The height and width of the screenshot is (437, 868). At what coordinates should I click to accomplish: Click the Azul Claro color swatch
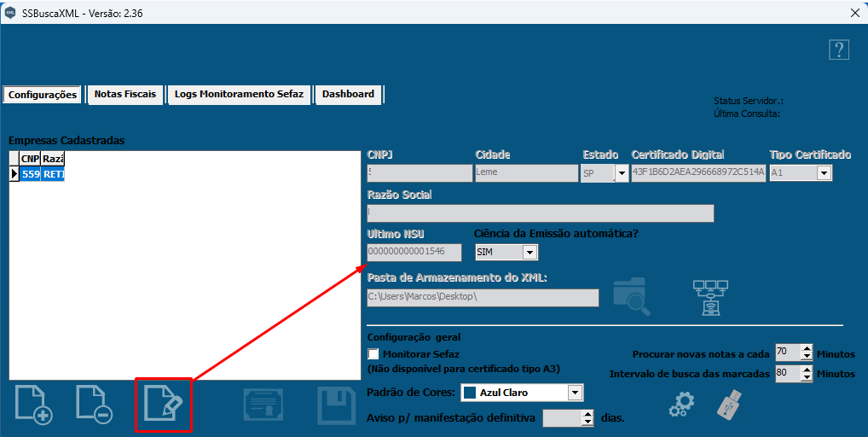point(470,393)
